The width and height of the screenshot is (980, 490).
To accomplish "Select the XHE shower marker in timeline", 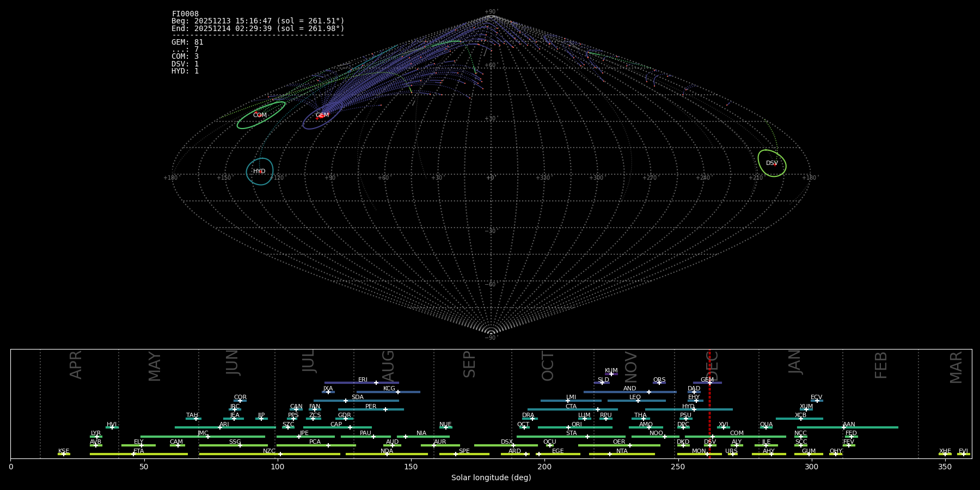I will click(x=945, y=454).
